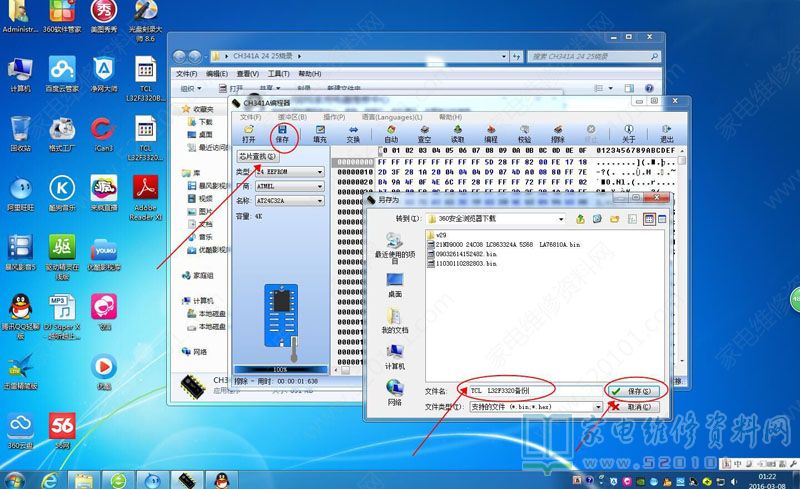Open the 类型 24 EEPROM dropdown
800x489 pixels.
[x=289, y=172]
